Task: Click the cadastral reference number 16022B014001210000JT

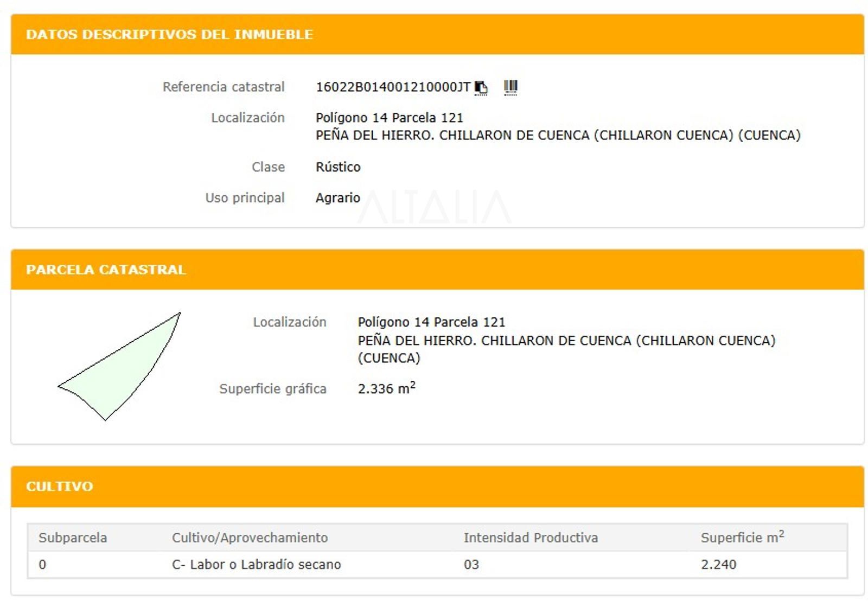Action: pos(393,87)
